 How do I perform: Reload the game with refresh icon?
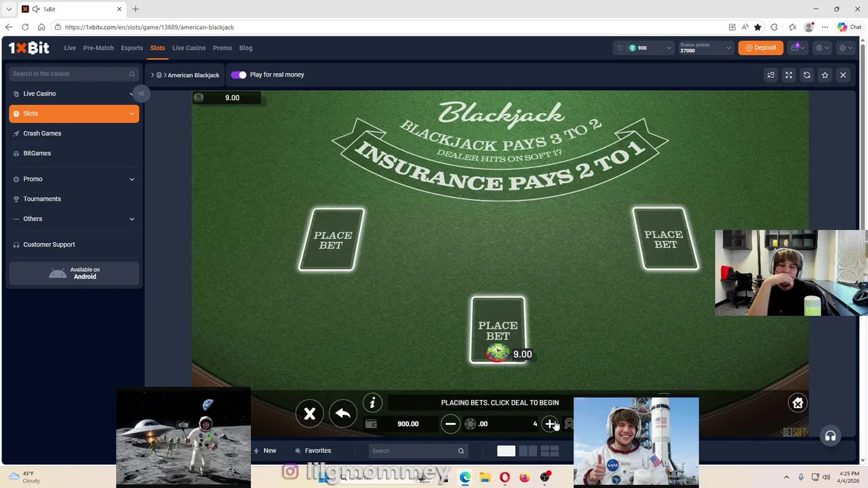[x=807, y=75]
